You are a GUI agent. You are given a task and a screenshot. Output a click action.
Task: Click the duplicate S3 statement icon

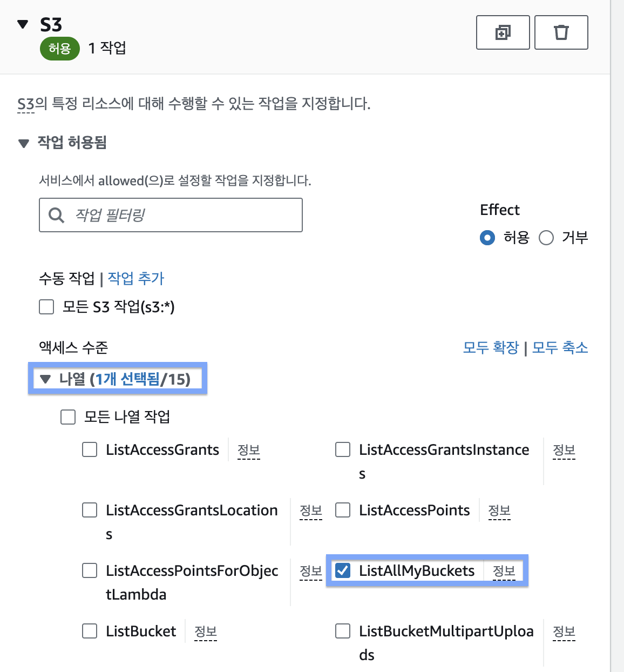tap(503, 32)
